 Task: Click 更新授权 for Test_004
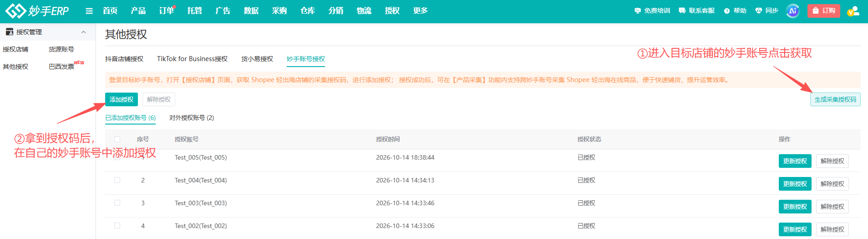click(x=795, y=184)
